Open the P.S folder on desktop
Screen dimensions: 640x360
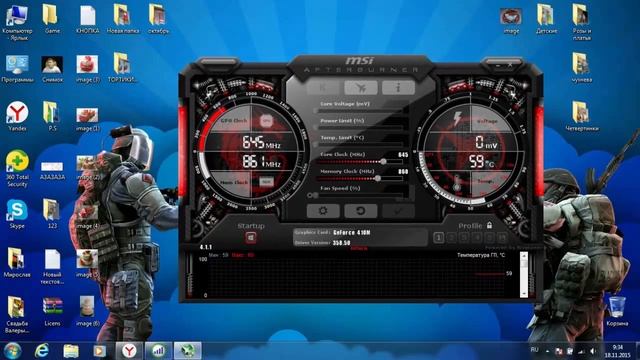pos(52,116)
